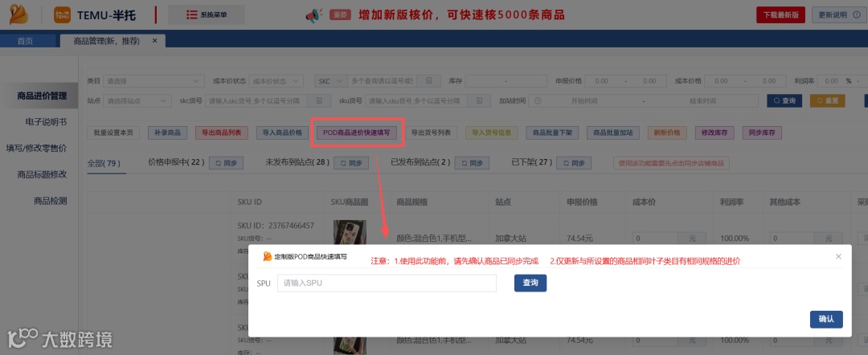Click the 成本价格 minimum value field
This screenshot has height=355, width=868.
click(x=721, y=81)
